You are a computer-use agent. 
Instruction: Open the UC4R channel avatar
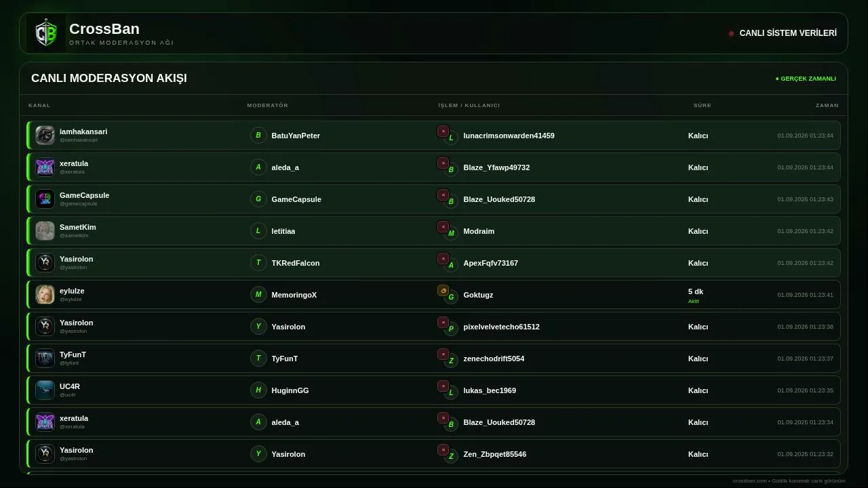click(x=45, y=390)
